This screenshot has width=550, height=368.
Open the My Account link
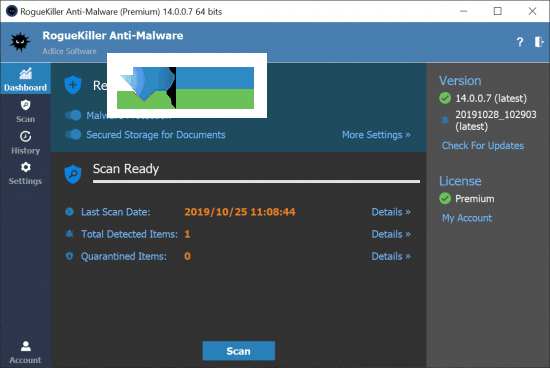point(467,218)
